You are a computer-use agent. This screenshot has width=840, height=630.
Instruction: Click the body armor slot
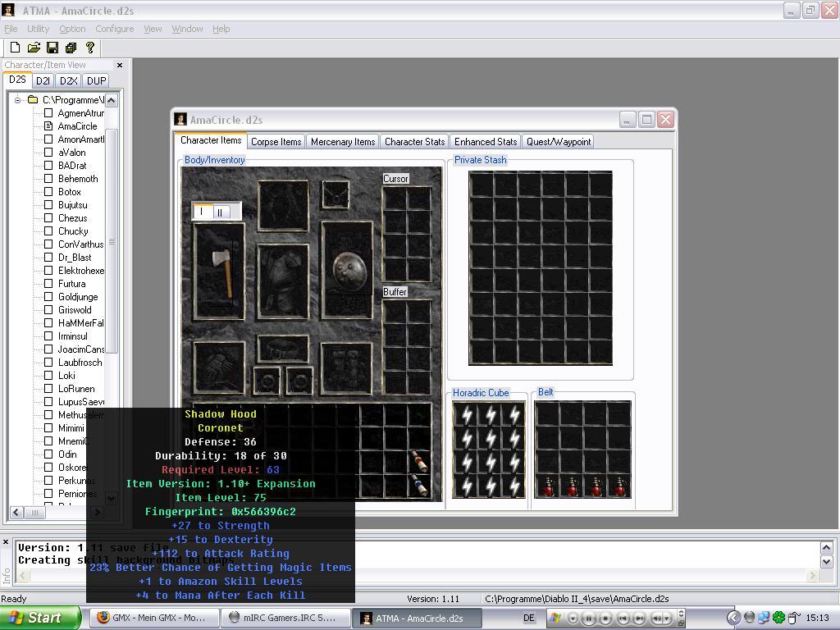pyautogui.click(x=283, y=282)
